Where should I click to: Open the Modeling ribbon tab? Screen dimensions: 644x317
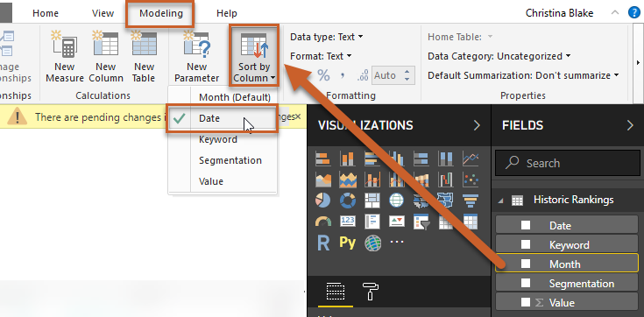160,13
